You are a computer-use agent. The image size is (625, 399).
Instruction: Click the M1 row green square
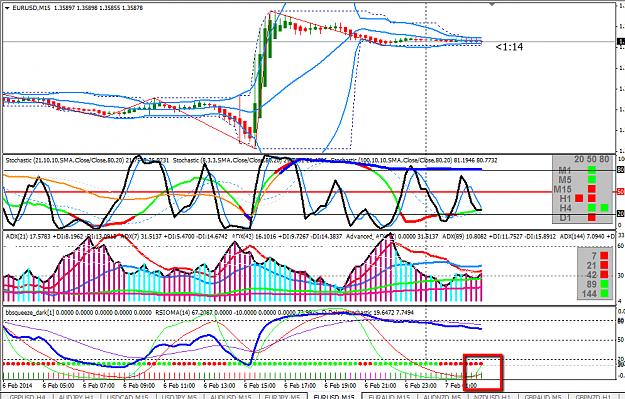(x=592, y=170)
